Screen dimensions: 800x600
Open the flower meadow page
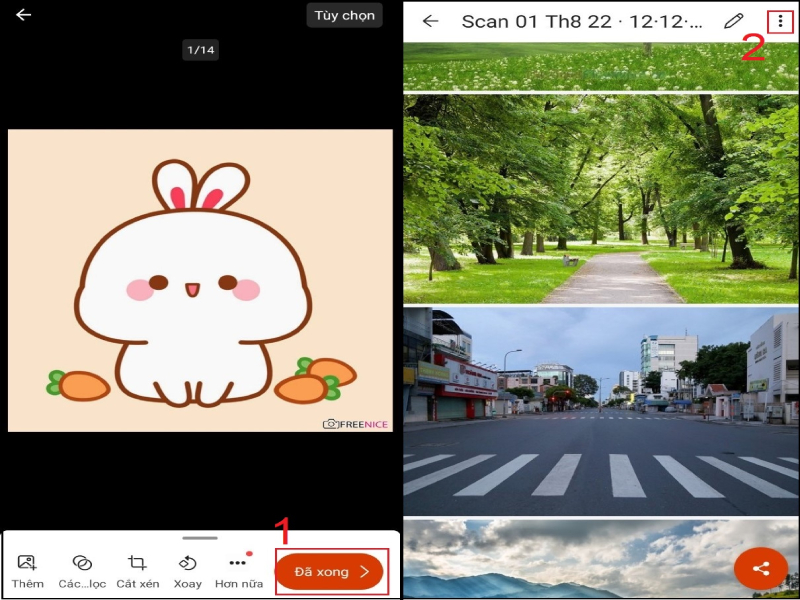(x=601, y=67)
